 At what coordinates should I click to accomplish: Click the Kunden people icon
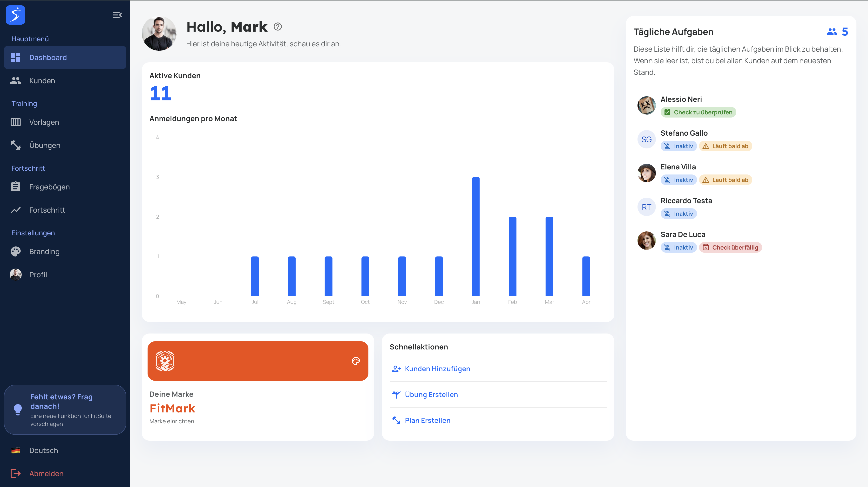point(15,81)
